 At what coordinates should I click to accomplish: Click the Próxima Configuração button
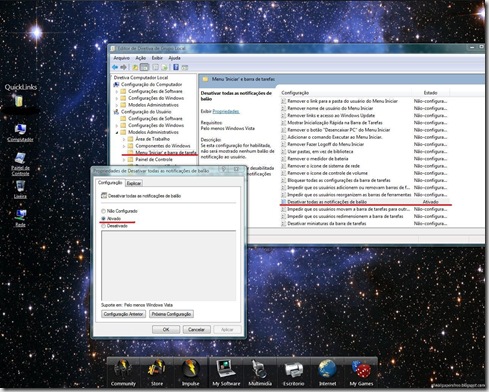tap(171, 314)
